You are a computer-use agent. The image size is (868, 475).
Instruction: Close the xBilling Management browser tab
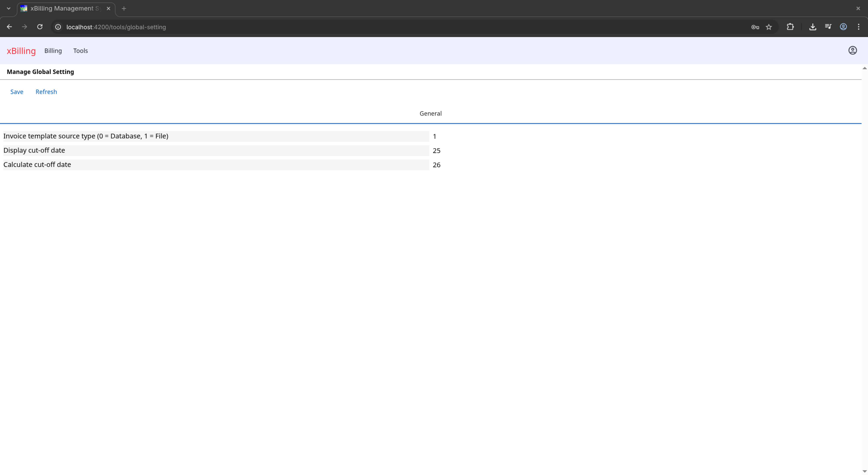[108, 8]
